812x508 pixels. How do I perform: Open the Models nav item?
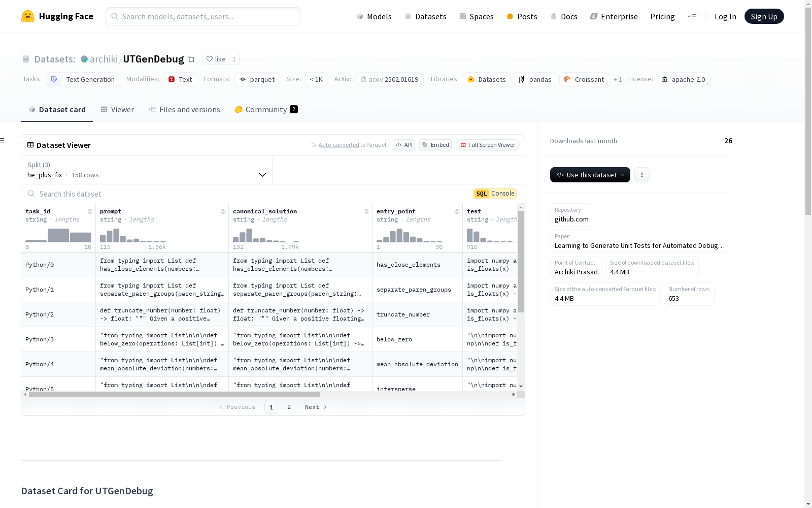[374, 16]
